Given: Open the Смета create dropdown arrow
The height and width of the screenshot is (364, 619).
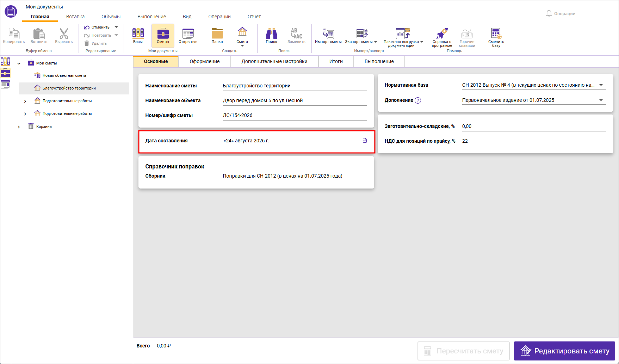Looking at the screenshot, I should coord(242,46).
